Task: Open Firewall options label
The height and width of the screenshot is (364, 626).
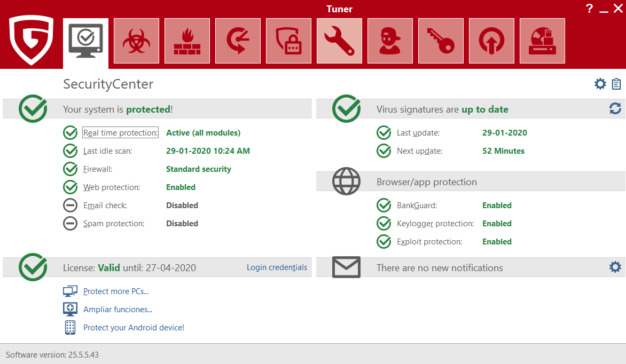Action: point(98,169)
